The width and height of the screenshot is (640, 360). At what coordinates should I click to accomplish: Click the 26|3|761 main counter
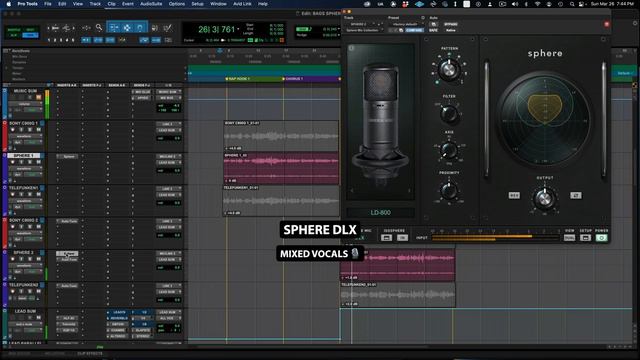[x=216, y=29]
